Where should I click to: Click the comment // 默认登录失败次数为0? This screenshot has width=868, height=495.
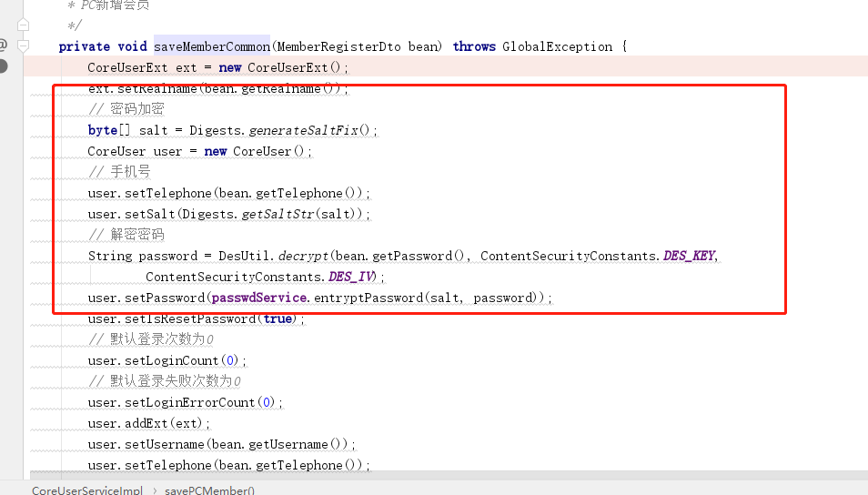[165, 381]
